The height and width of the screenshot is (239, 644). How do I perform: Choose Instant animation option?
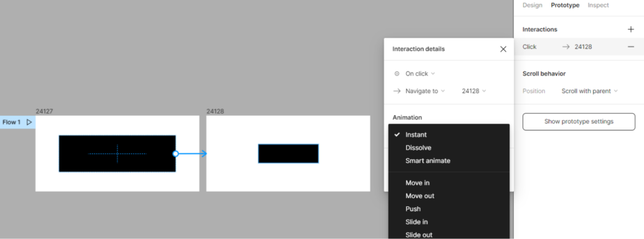[x=448, y=135]
